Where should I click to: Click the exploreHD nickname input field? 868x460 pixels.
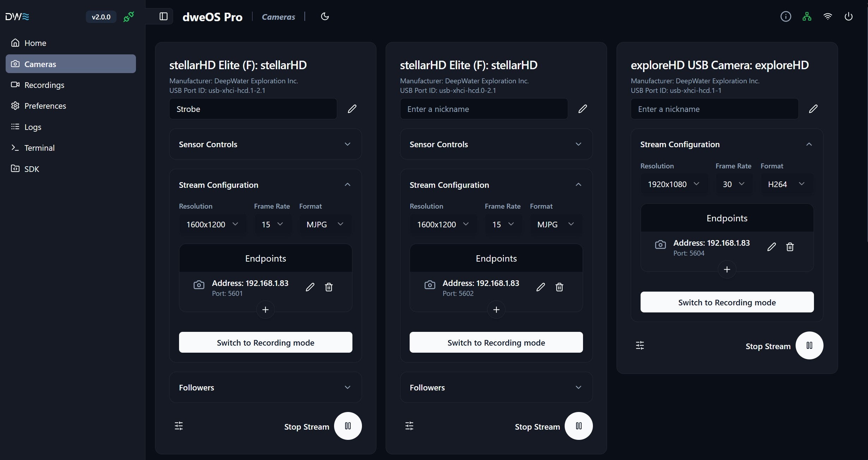click(714, 109)
